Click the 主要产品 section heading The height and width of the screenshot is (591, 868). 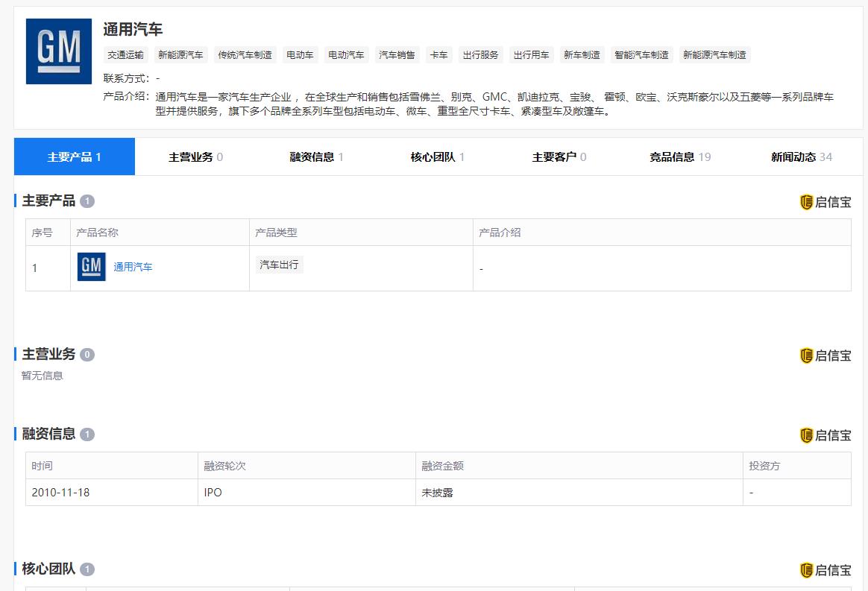click(x=48, y=200)
